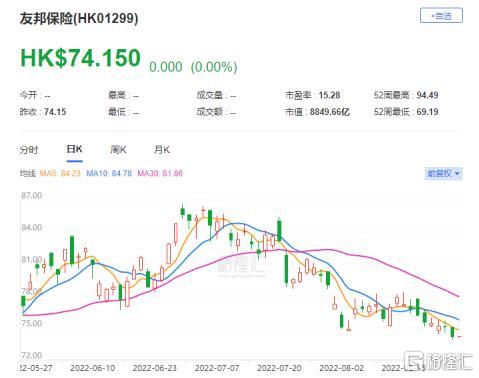
Task: Click the MA10 84.78 indicator label
Action: pyautogui.click(x=109, y=173)
